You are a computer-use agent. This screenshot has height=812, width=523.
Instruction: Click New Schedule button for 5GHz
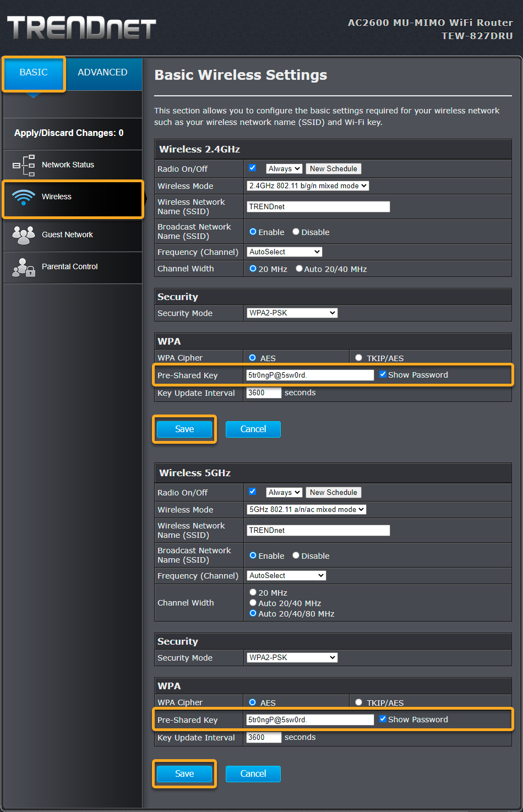click(x=334, y=493)
